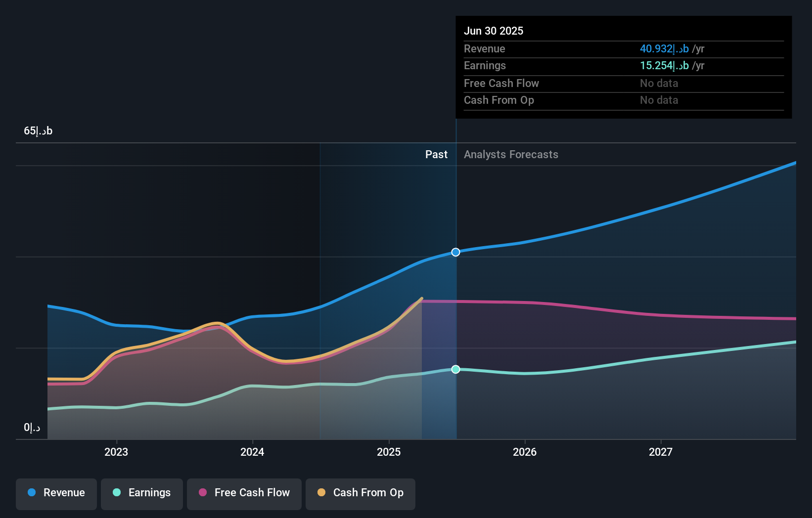Click the blue Revenue legend dot

[32, 493]
